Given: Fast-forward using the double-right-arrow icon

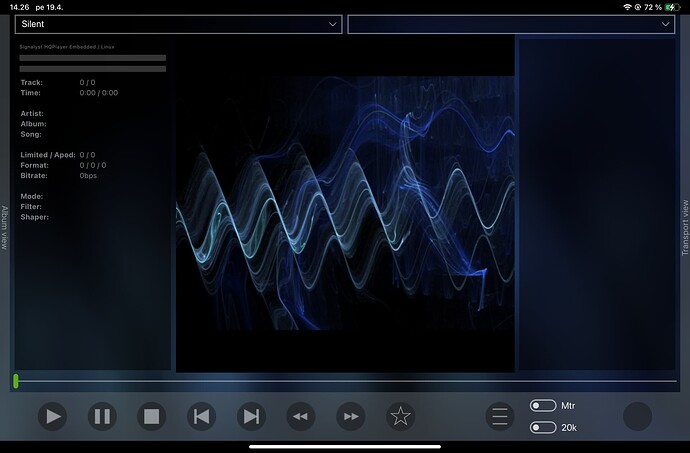Looking at the screenshot, I should coord(351,417).
